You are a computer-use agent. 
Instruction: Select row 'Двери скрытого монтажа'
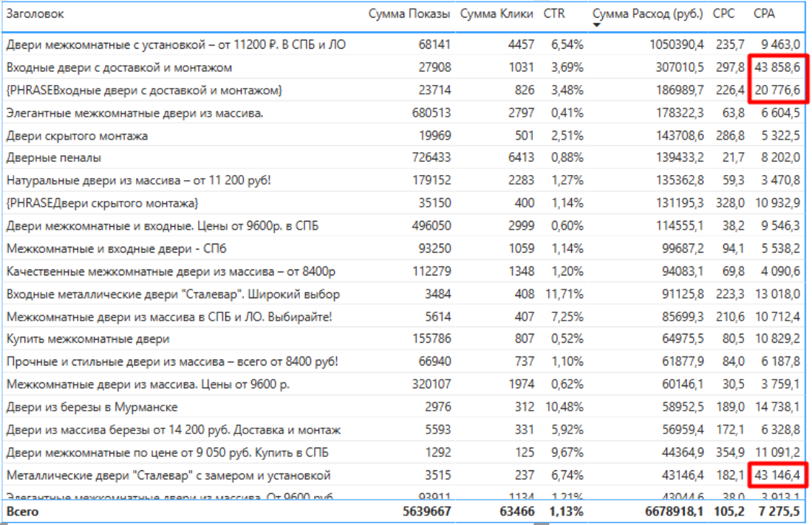(77, 136)
